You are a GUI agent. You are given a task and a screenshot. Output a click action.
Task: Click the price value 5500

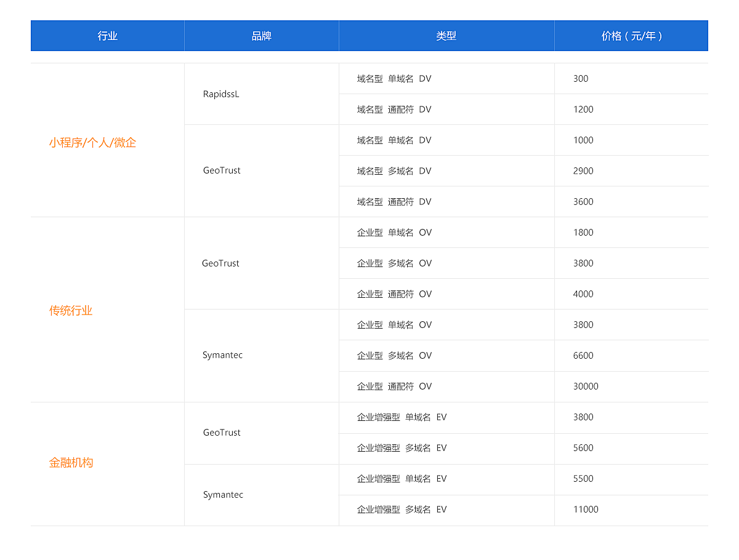583,479
